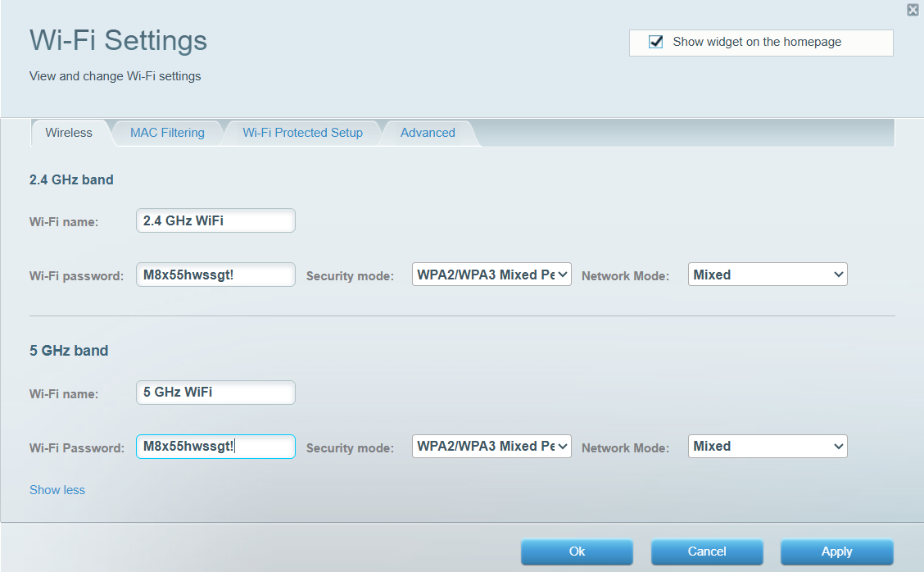The height and width of the screenshot is (572, 924).
Task: Confirm settings with the Ok button
Action: [x=577, y=552]
